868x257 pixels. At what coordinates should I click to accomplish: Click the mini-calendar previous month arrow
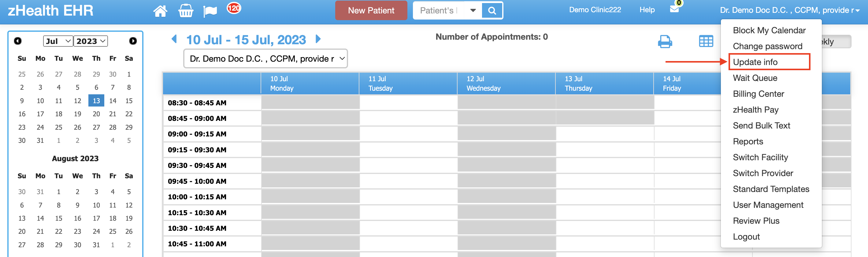[18, 40]
